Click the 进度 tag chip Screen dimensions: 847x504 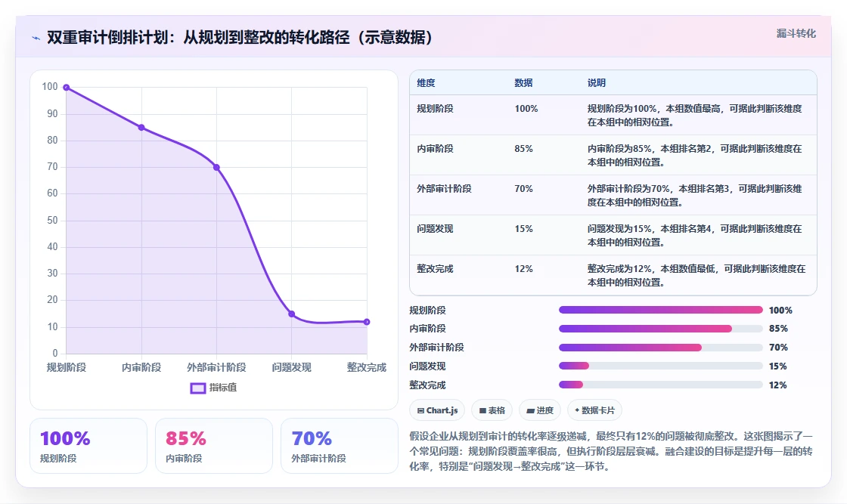point(540,410)
